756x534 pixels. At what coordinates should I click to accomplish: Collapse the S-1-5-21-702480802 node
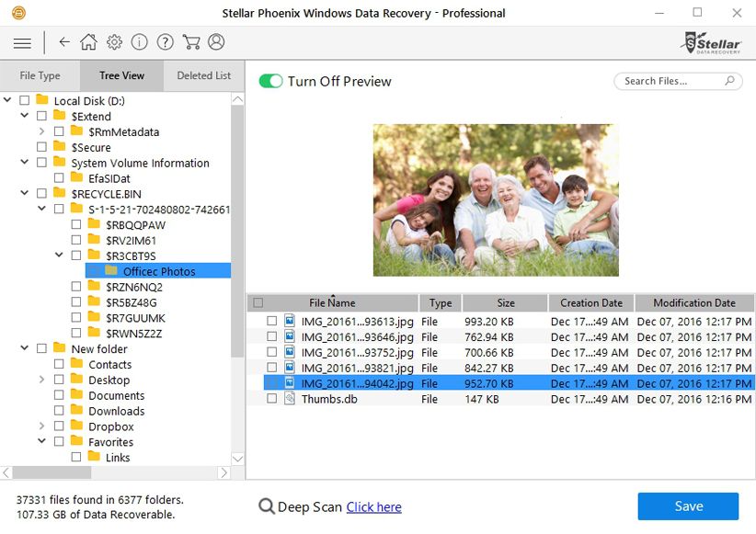[x=42, y=209]
